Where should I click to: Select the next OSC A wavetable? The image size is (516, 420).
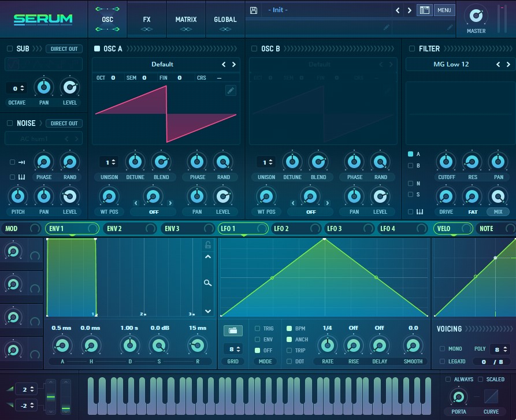click(x=234, y=65)
